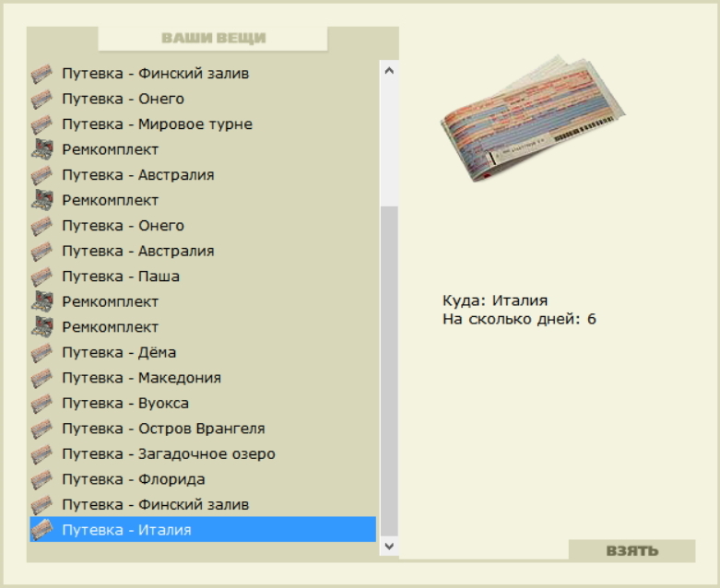Click the highlighted Путевка - Италия text
Image resolution: width=720 pixels, height=588 pixels.
(x=126, y=530)
